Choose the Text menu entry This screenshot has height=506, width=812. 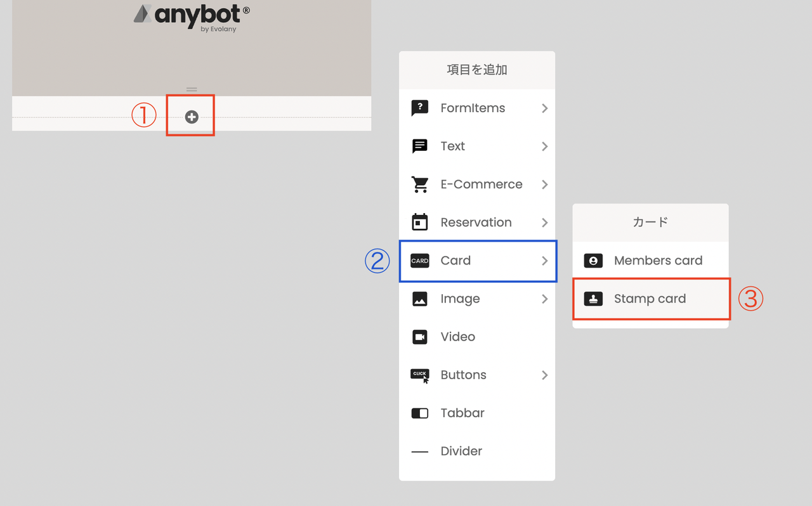(477, 146)
